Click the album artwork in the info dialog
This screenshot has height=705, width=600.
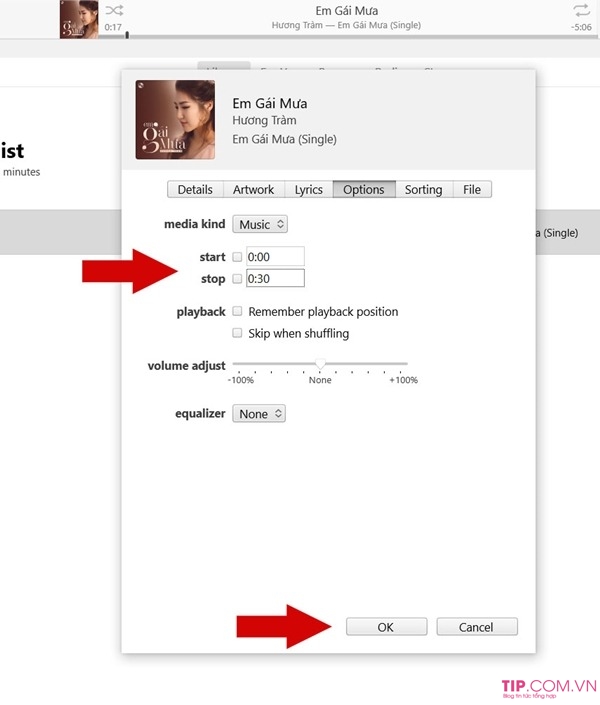175,120
